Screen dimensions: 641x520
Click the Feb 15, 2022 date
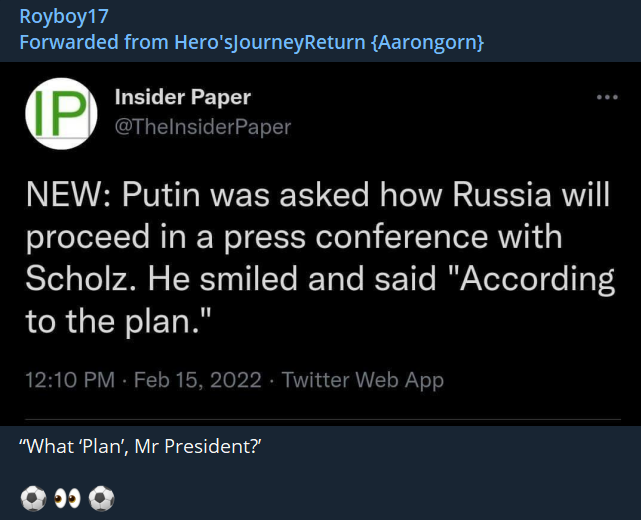pyautogui.click(x=197, y=380)
